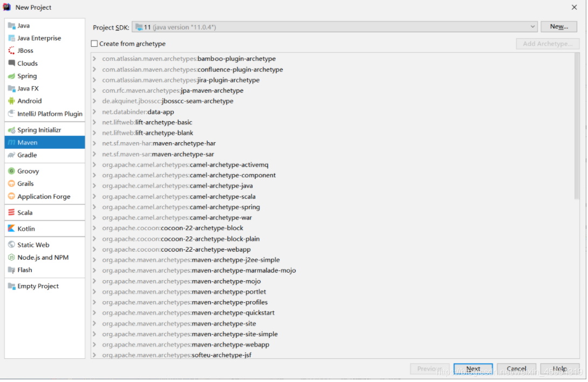Click the Grails orange icon
Screen dimensions: 588x382
(12, 184)
